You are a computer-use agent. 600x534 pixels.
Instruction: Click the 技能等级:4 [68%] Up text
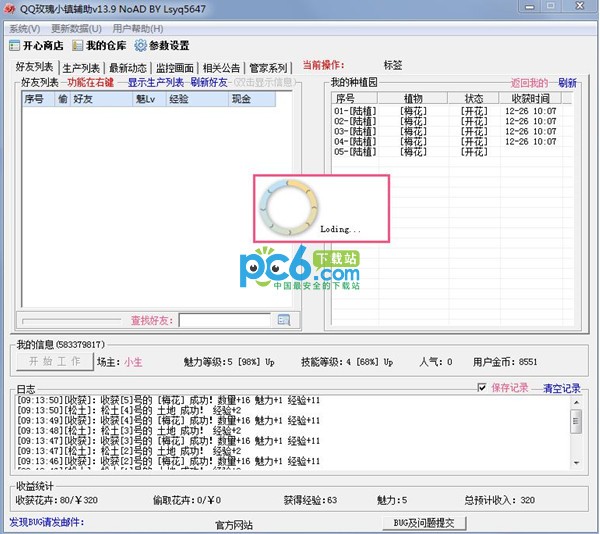point(347,362)
